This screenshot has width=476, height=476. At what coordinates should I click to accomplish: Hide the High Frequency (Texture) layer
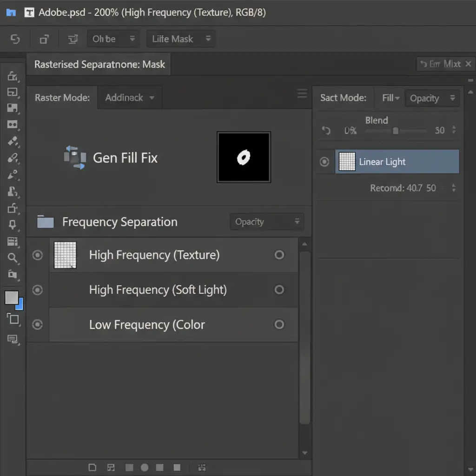click(38, 255)
